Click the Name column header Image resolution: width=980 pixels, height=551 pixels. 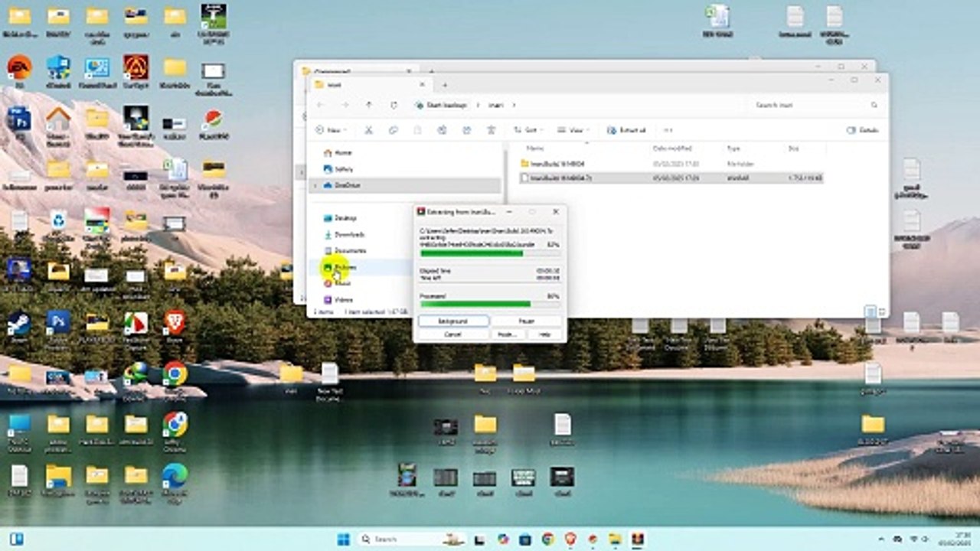tap(536, 148)
